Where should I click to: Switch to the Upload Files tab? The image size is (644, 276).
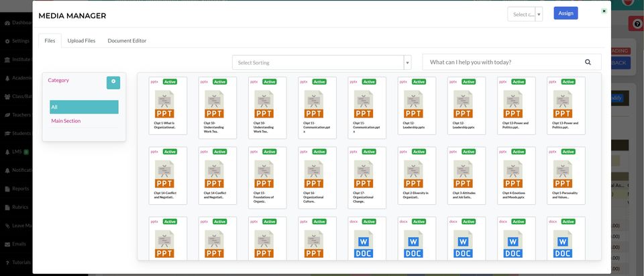click(x=81, y=41)
